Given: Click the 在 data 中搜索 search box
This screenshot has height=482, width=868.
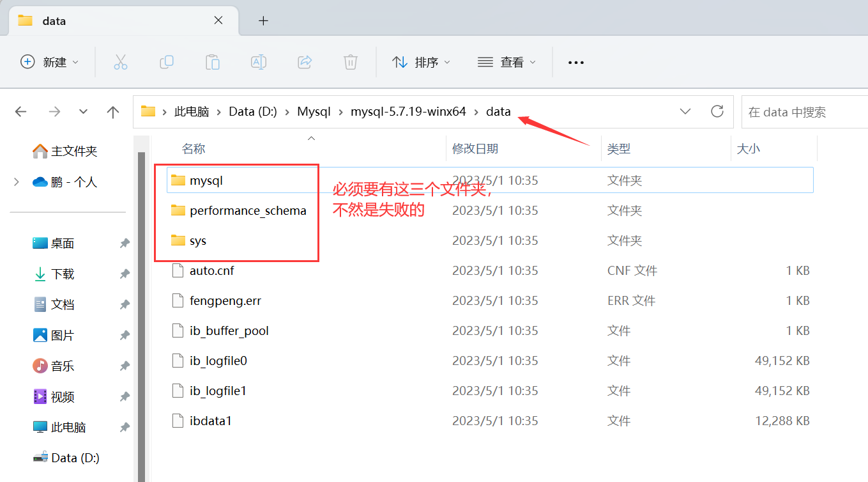Looking at the screenshot, I should [x=805, y=112].
